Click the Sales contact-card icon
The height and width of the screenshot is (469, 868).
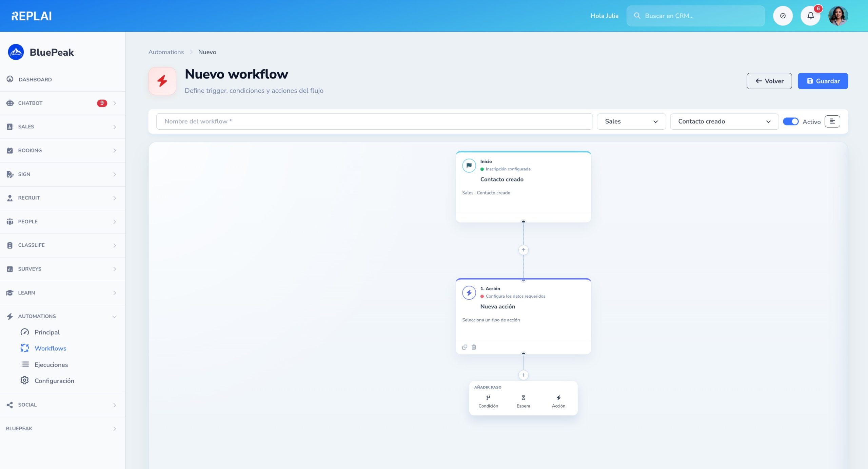point(10,127)
